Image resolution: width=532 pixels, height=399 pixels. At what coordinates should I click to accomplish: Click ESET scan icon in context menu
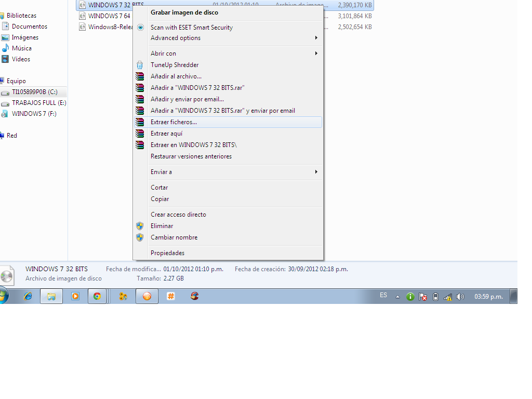pyautogui.click(x=140, y=27)
